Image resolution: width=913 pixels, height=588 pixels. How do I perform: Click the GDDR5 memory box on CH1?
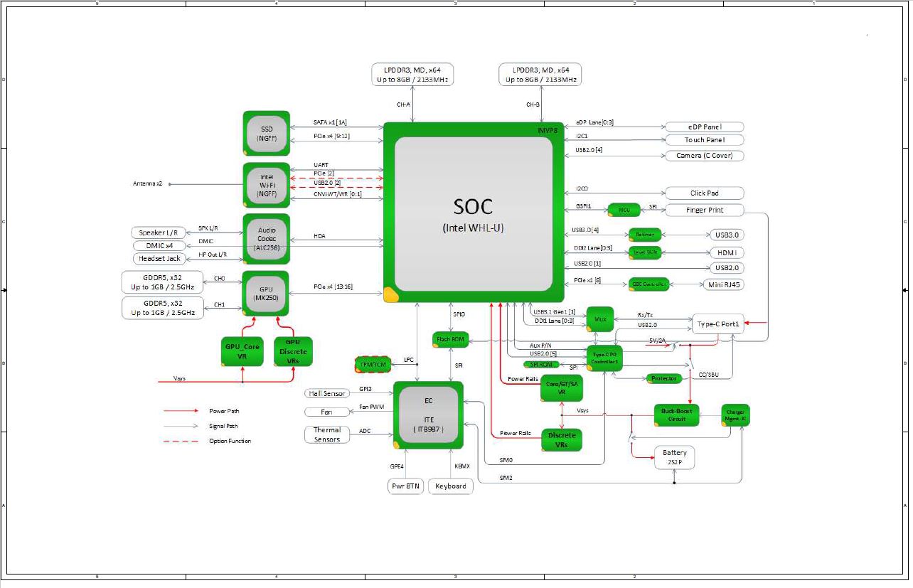pos(163,308)
